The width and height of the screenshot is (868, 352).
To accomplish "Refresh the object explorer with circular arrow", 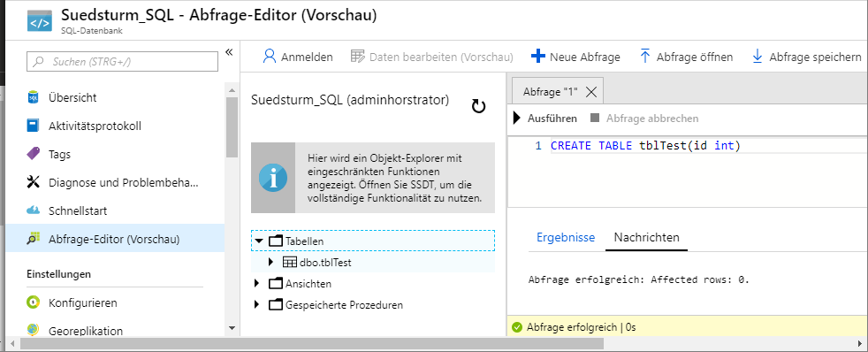I will pos(478,106).
